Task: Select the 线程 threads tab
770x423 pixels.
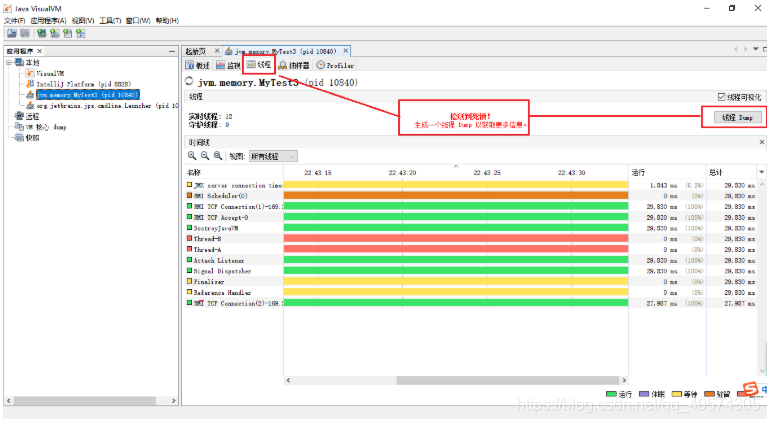Action: [x=259, y=64]
